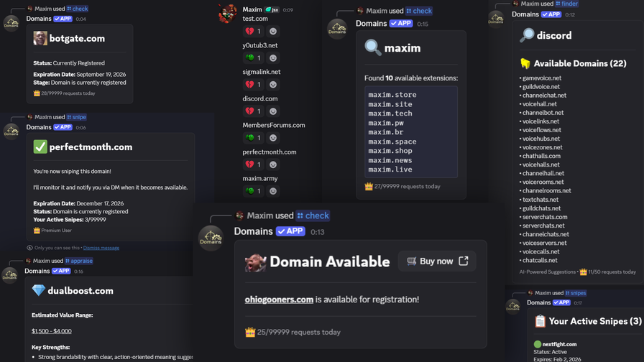Toggle green heart reaction under MembersForums.com
The height and width of the screenshot is (362, 644).
coord(253,138)
